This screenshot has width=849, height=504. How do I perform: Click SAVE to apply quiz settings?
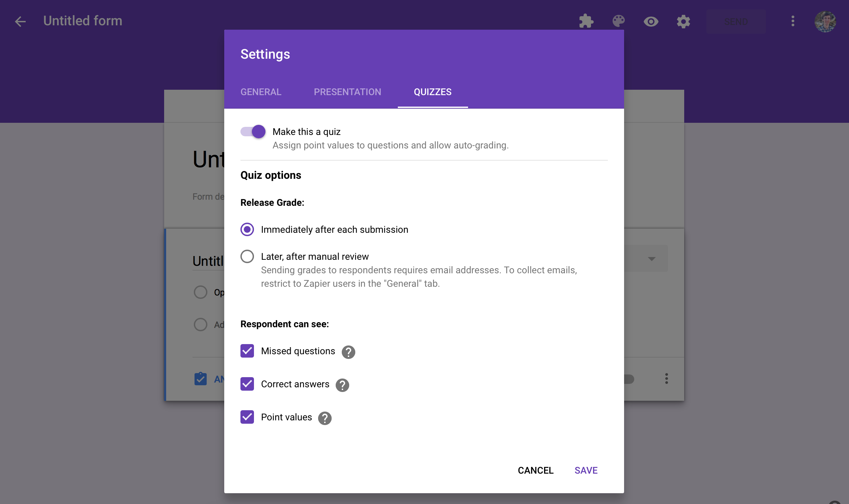pos(585,470)
